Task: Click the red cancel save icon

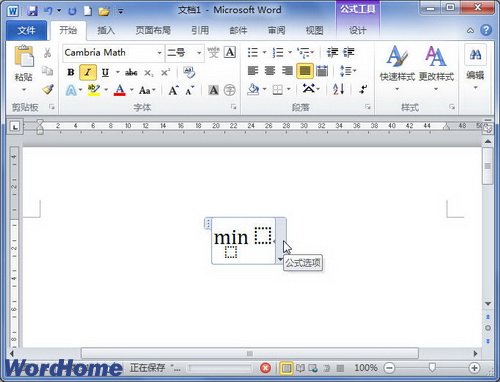Action: [x=265, y=368]
